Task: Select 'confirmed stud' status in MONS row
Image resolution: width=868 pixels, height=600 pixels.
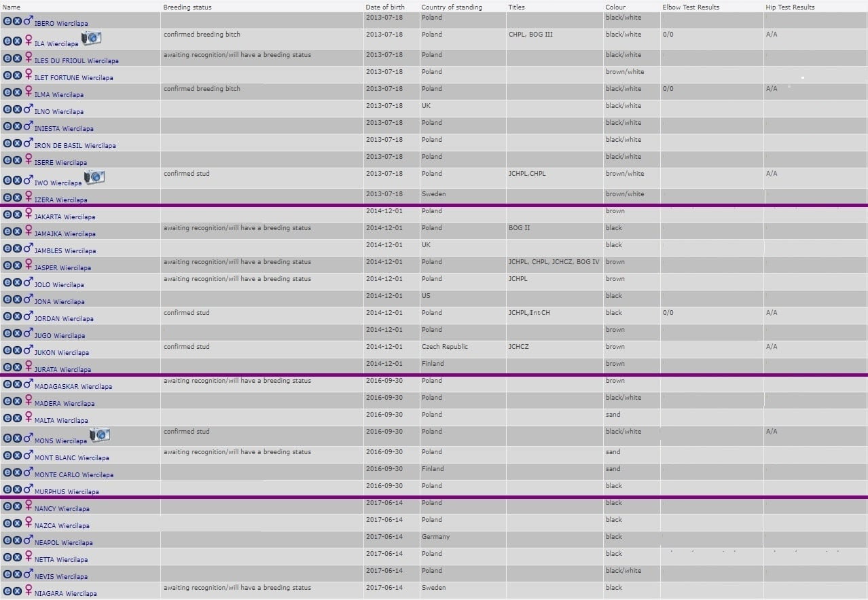Action: point(187,432)
